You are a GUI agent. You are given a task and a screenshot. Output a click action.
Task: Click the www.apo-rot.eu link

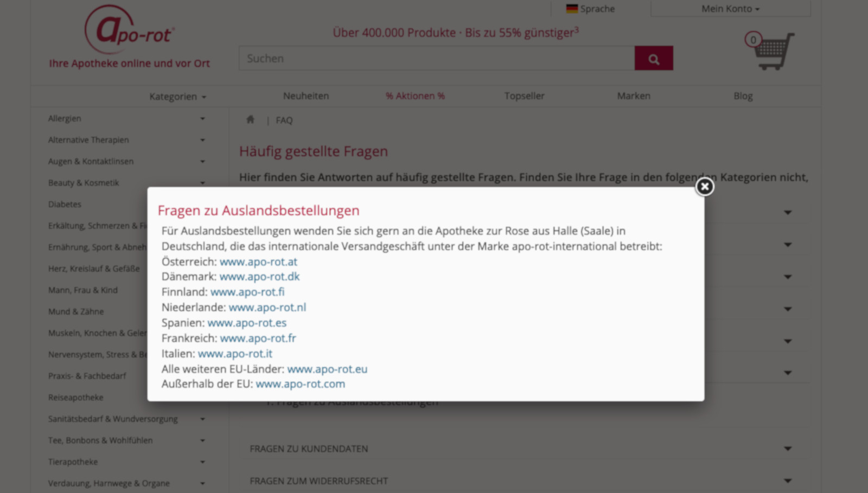pyautogui.click(x=327, y=369)
